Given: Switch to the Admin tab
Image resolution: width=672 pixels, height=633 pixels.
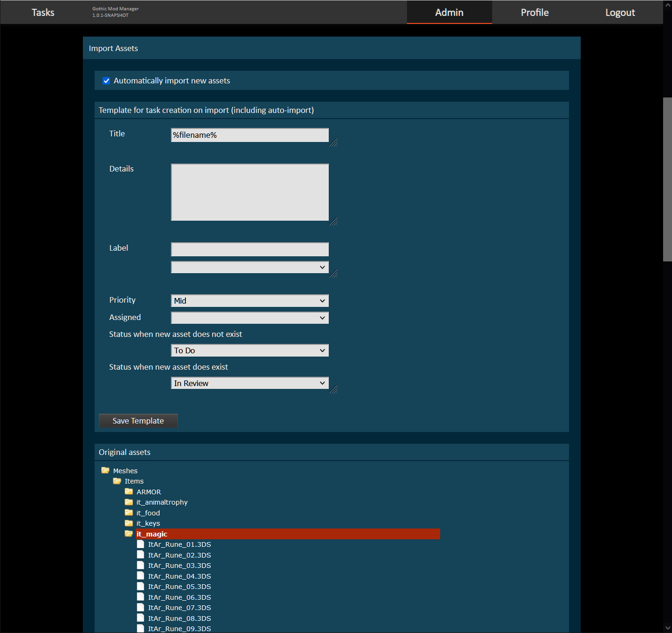Looking at the screenshot, I should click(449, 12).
